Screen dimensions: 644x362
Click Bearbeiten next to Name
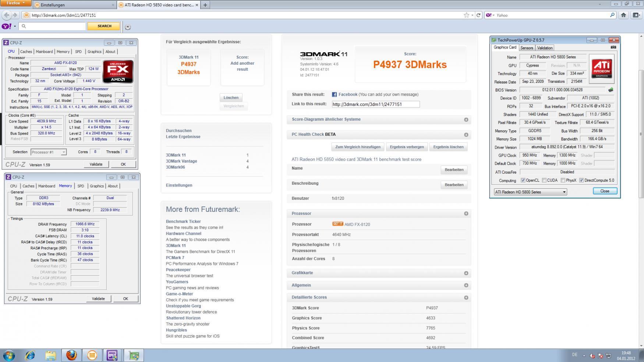click(x=454, y=170)
